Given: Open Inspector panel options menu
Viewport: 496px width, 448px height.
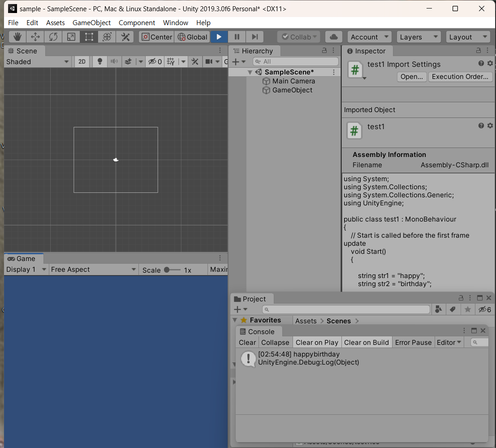Looking at the screenshot, I should tap(488, 50).
